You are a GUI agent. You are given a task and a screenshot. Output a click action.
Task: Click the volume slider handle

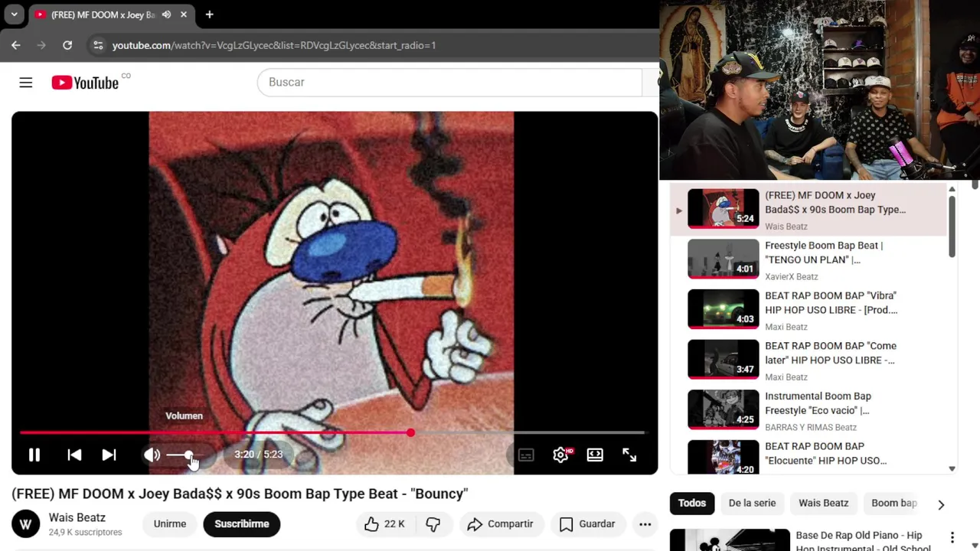tap(188, 455)
